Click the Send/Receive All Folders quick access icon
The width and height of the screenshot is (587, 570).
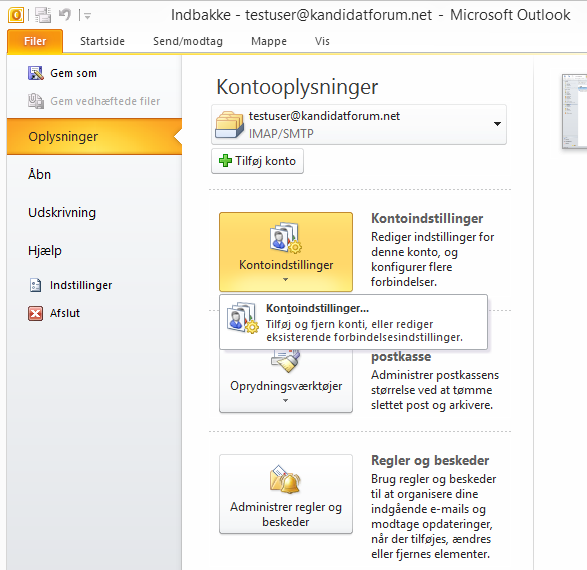click(43, 15)
